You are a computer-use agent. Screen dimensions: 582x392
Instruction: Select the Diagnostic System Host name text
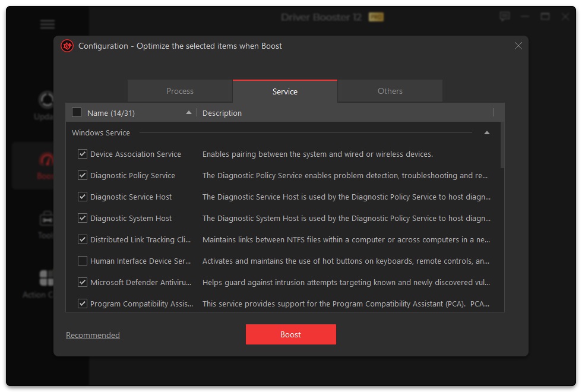[x=131, y=219]
